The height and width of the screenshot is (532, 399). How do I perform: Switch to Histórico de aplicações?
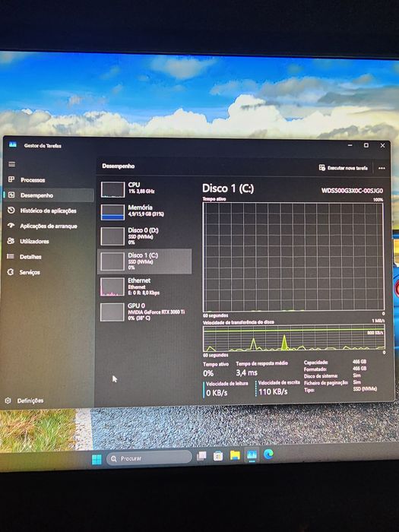pos(48,211)
